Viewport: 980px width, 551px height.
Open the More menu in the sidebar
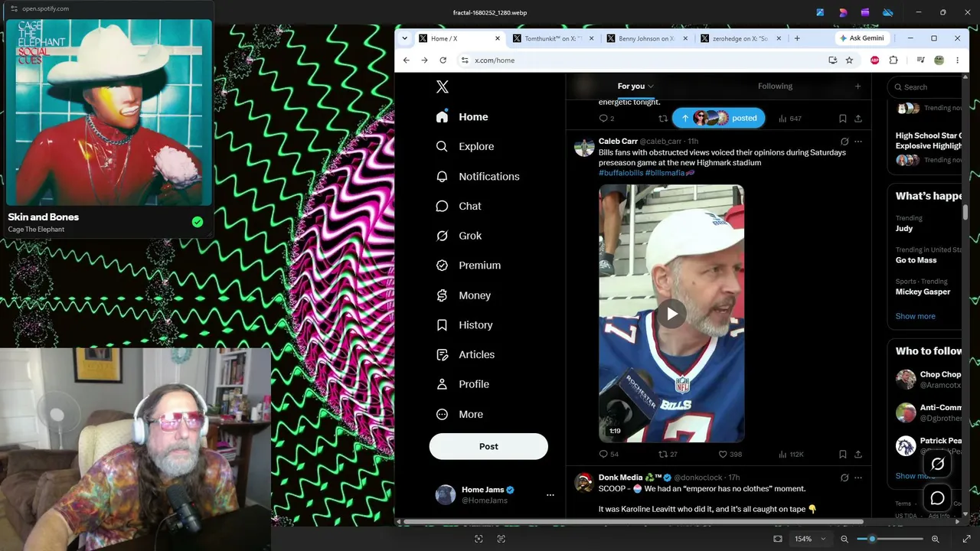coord(459,414)
